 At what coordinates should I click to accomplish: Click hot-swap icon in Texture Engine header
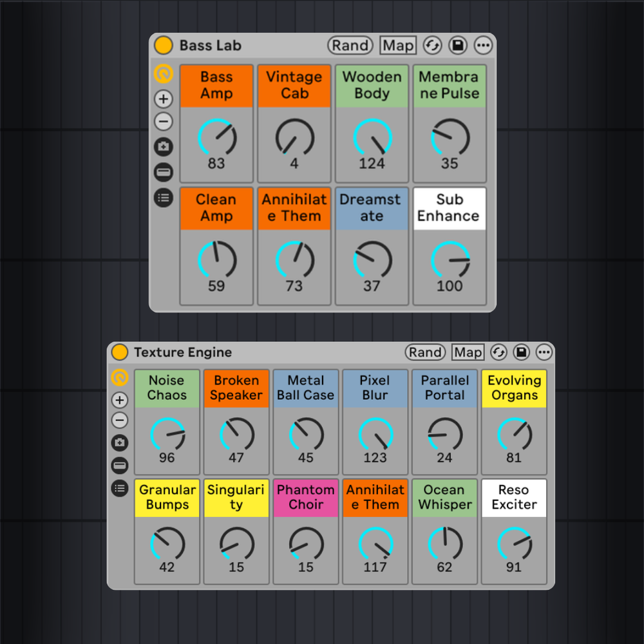click(498, 352)
